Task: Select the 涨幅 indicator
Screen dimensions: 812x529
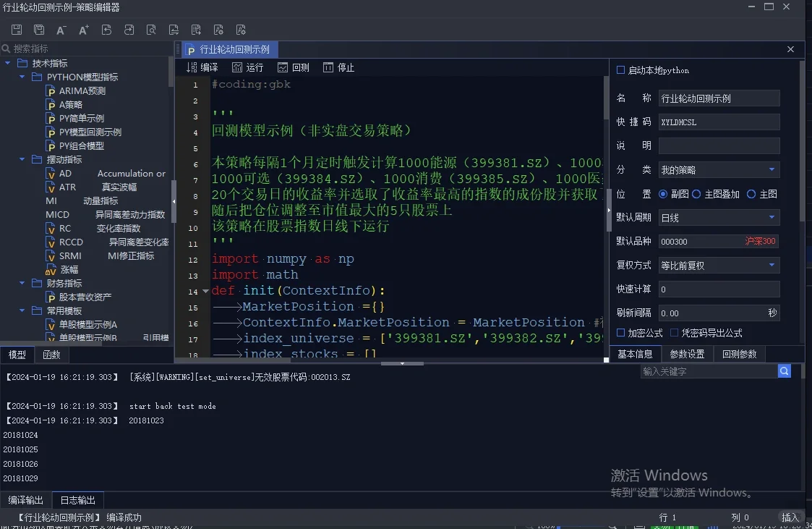Action: click(62, 269)
